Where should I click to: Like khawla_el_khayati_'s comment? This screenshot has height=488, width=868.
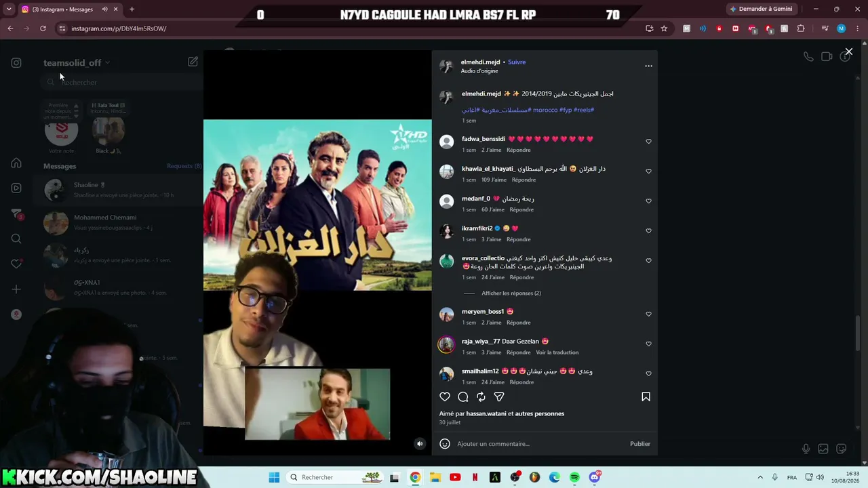[x=648, y=171]
